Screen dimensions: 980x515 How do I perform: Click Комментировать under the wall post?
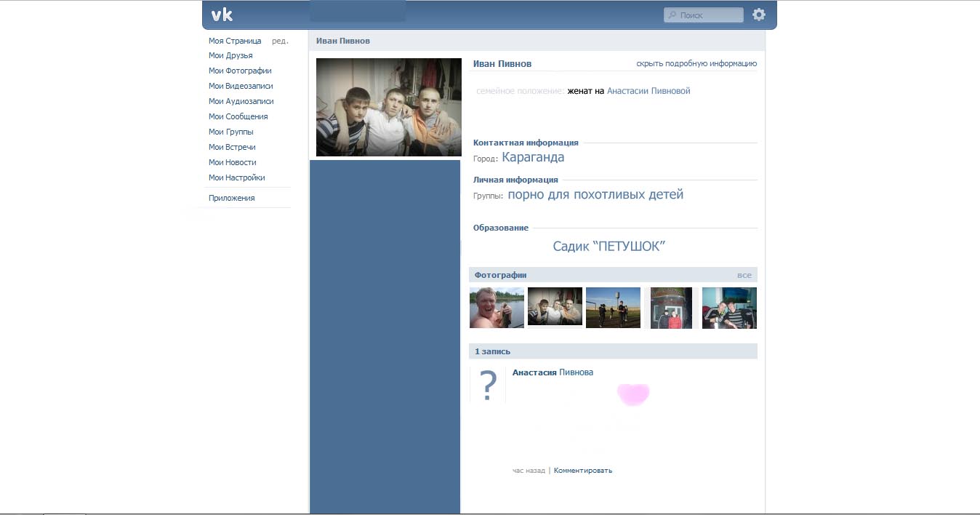click(x=582, y=471)
